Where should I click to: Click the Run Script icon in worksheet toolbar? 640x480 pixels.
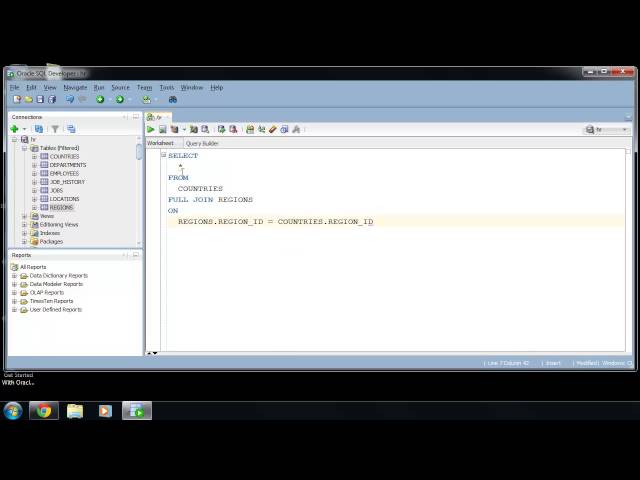(x=162, y=129)
